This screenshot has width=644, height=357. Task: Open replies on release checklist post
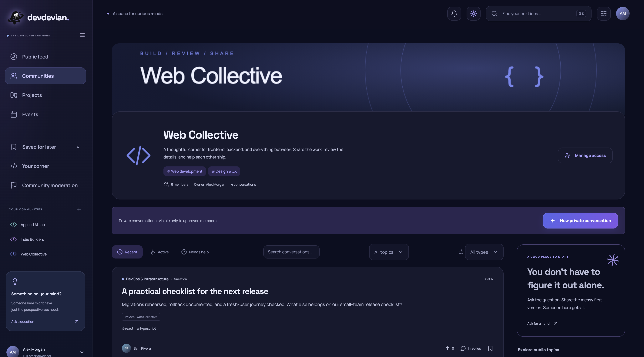471,348
